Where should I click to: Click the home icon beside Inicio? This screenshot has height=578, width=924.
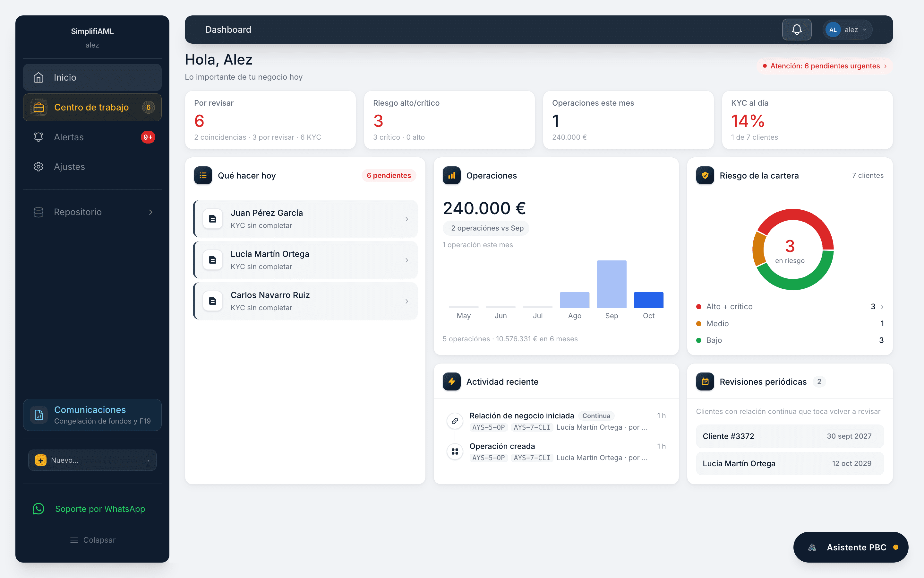[38, 77]
